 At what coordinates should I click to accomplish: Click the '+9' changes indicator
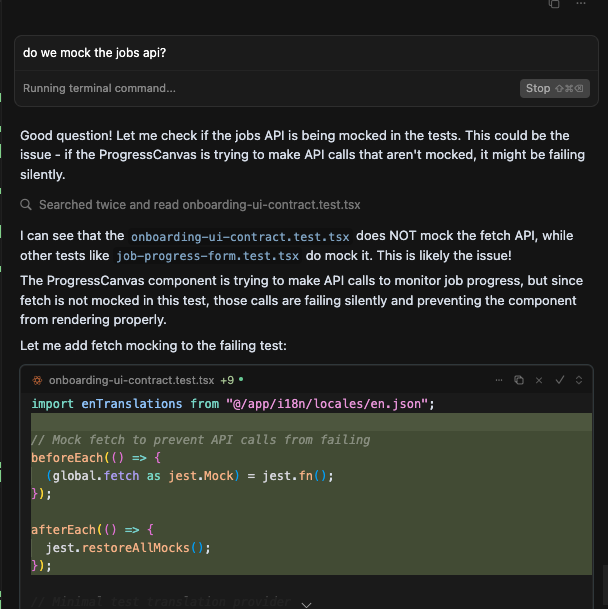coord(227,380)
